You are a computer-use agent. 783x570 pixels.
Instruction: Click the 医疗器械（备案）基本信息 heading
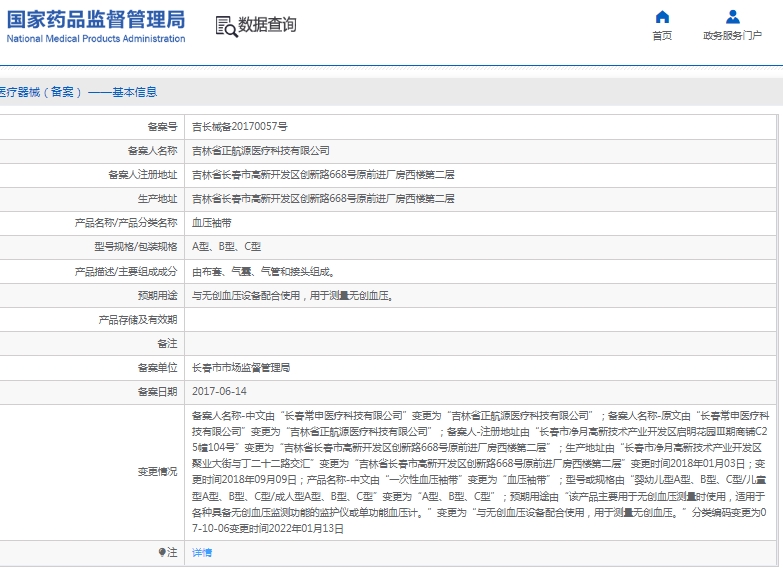(x=78, y=92)
